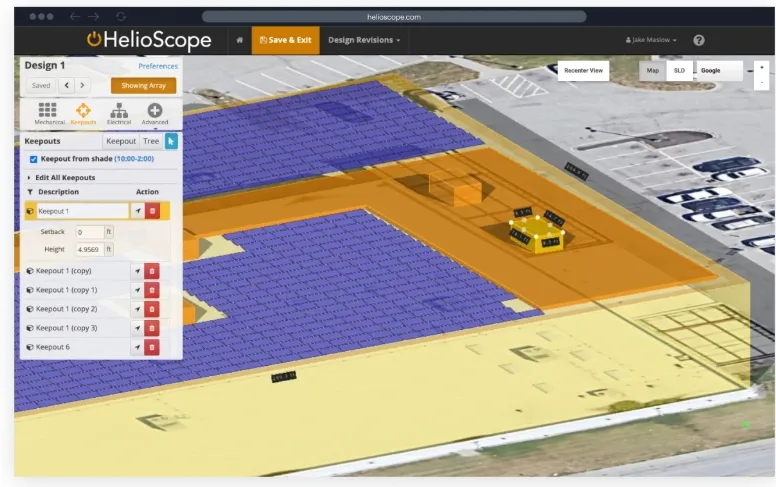Activate the blue pointer select tool
The image size is (776, 487).
[171, 142]
